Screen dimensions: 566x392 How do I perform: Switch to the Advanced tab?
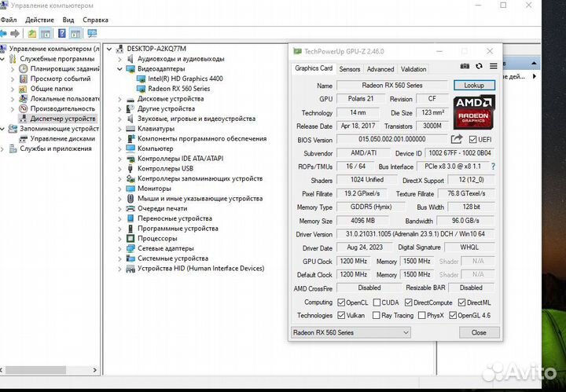380,69
